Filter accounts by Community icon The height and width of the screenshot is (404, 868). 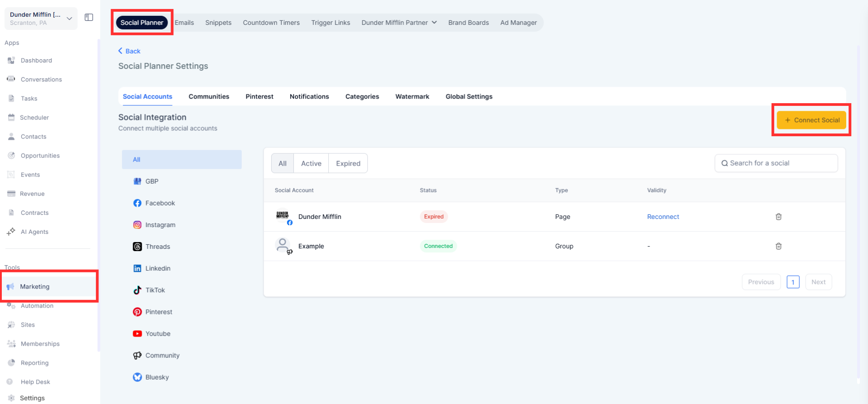[137, 356]
